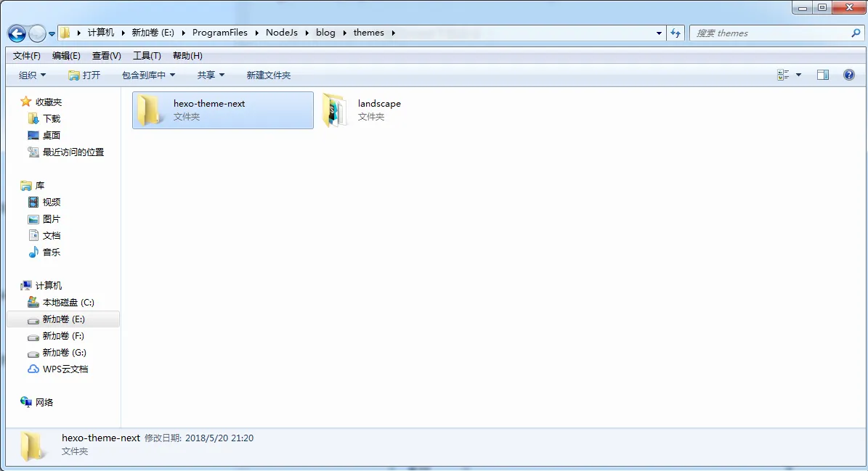Open the 共享 dropdown
The image size is (868, 471).
click(211, 75)
